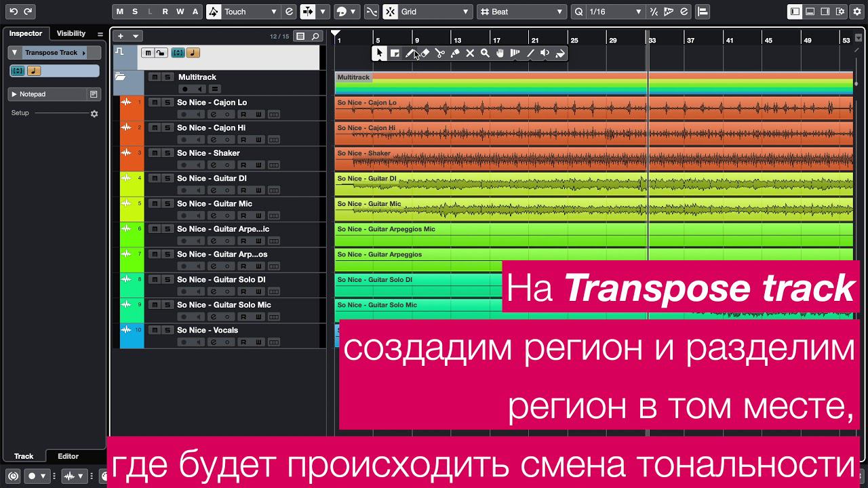This screenshot has height=488, width=868.
Task: Toggle the Snap on/off button
Action: pyautogui.click(x=372, y=12)
